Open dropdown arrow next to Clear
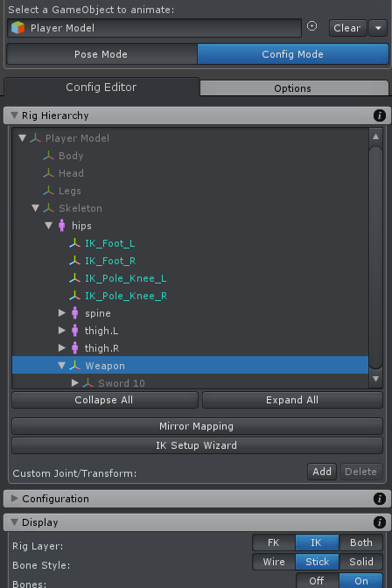 378,28
